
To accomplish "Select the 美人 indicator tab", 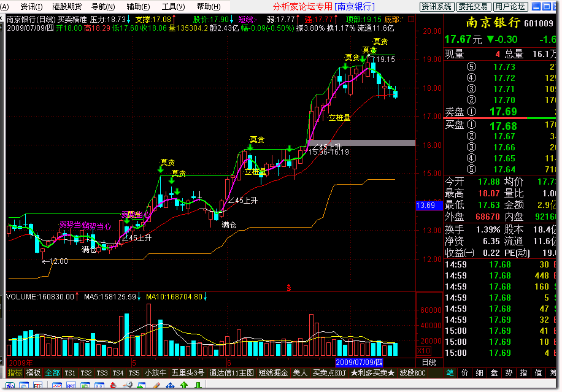I will pyautogui.click(x=301, y=373).
